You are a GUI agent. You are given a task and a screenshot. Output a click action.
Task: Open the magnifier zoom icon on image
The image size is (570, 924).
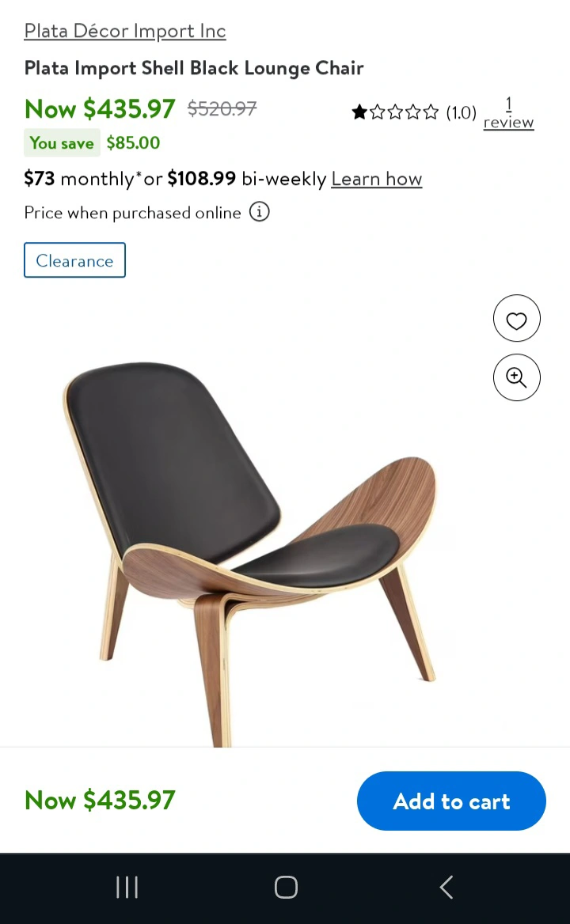(x=516, y=377)
